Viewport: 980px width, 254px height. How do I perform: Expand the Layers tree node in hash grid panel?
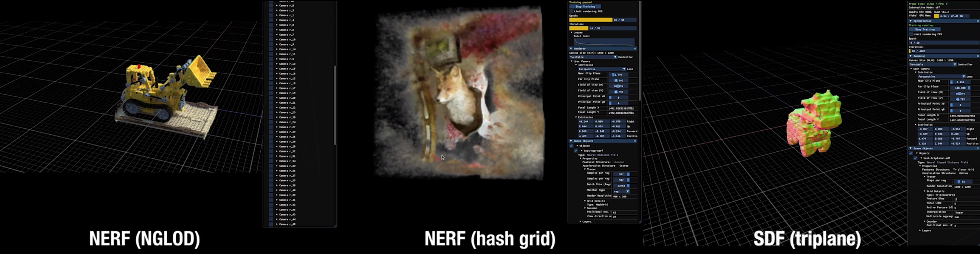(x=581, y=221)
